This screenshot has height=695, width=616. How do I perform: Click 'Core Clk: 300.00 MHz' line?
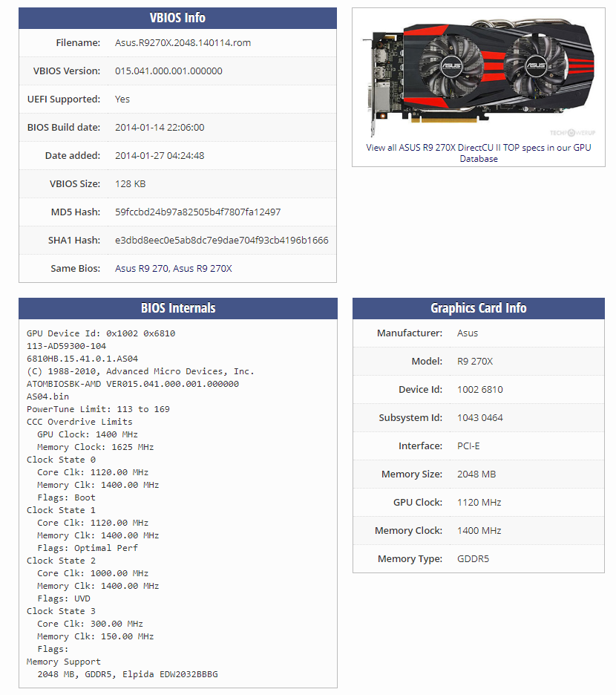click(x=91, y=624)
